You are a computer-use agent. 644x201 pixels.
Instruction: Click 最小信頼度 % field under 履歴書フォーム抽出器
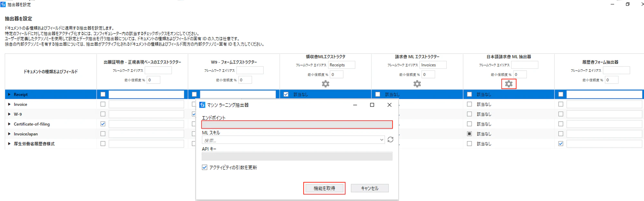tap(611, 80)
